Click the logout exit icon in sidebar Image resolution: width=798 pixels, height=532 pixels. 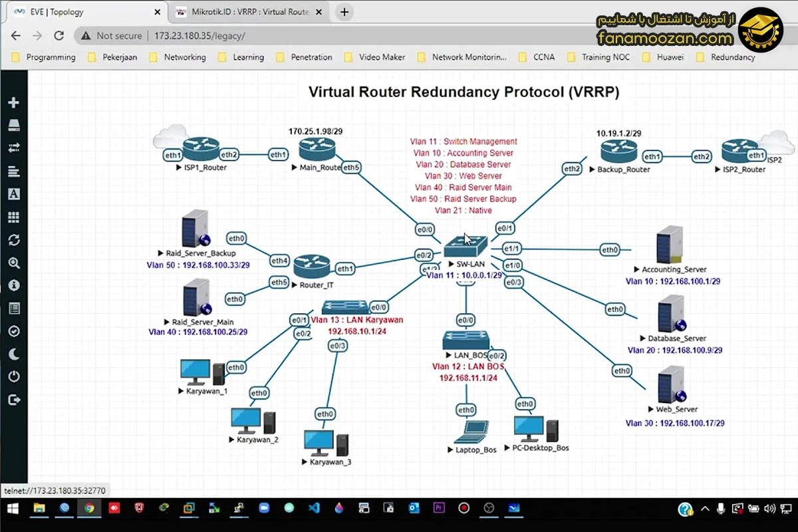point(13,400)
